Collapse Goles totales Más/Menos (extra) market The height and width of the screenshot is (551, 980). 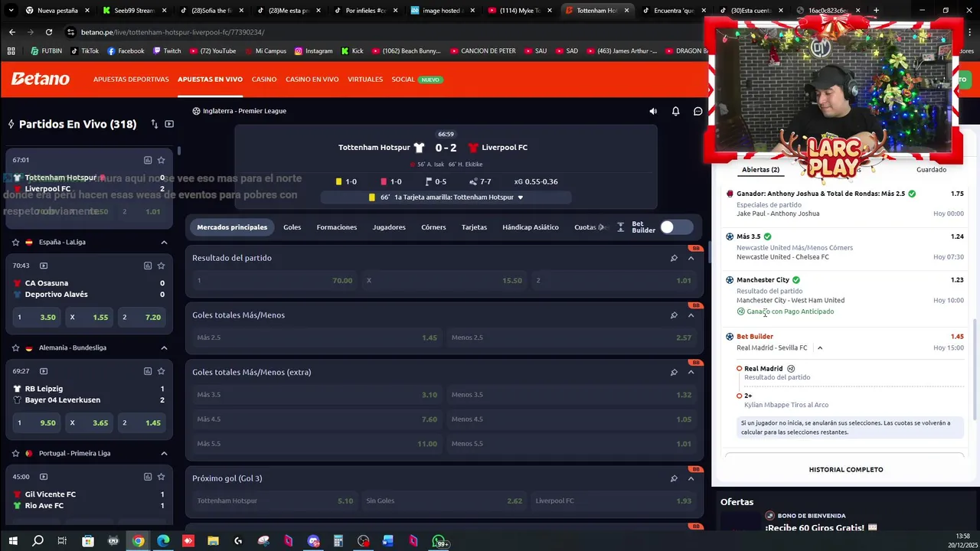coord(691,372)
